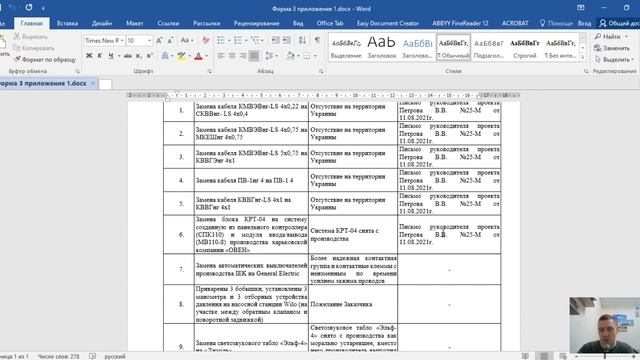Screen dimensions: 640x360
Task: Switch to Print Layout view in status bar
Action: 544,356
